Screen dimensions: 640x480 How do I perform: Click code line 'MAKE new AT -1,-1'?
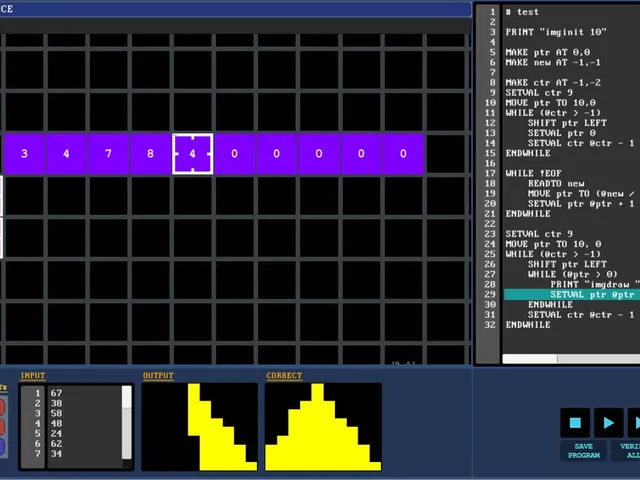(553, 62)
